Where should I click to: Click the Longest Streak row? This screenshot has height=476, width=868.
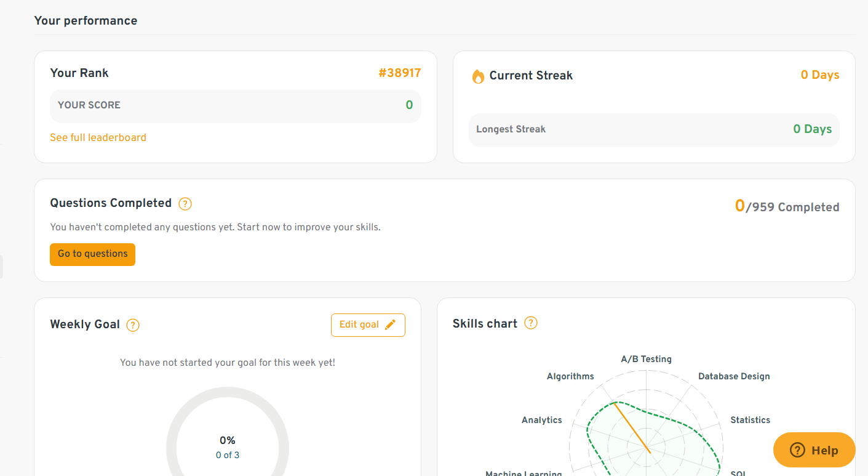653,129
